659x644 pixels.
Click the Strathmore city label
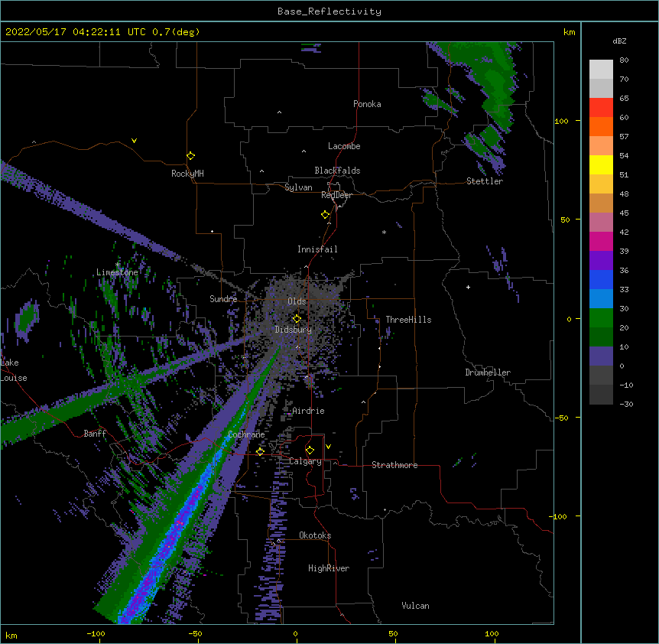394,465
